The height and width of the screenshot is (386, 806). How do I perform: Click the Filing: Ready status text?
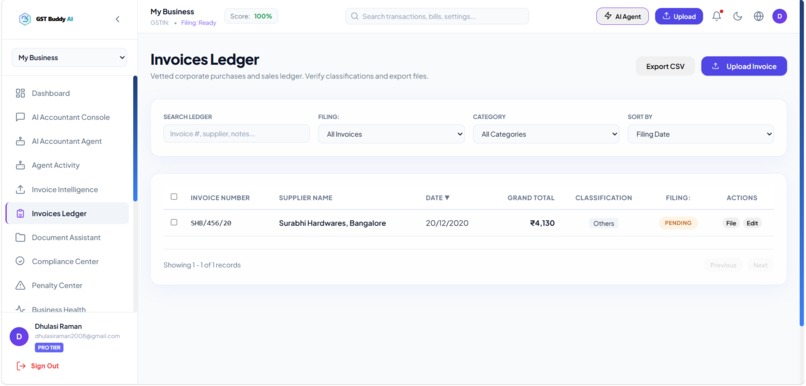pyautogui.click(x=198, y=23)
